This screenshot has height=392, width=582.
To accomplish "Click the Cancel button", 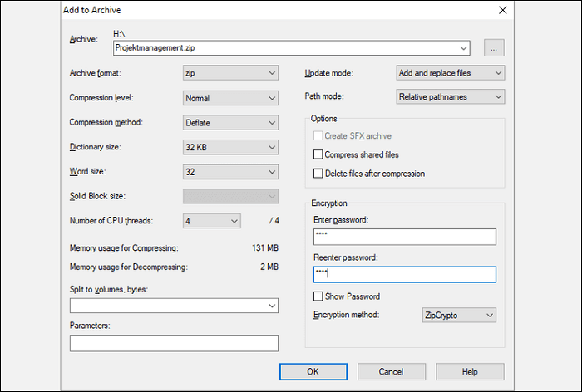I will point(392,371).
